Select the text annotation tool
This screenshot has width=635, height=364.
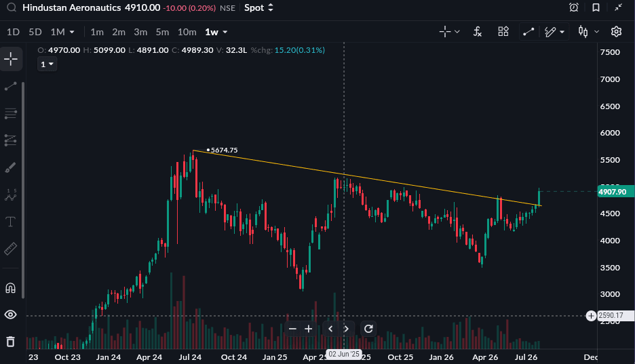click(x=11, y=222)
